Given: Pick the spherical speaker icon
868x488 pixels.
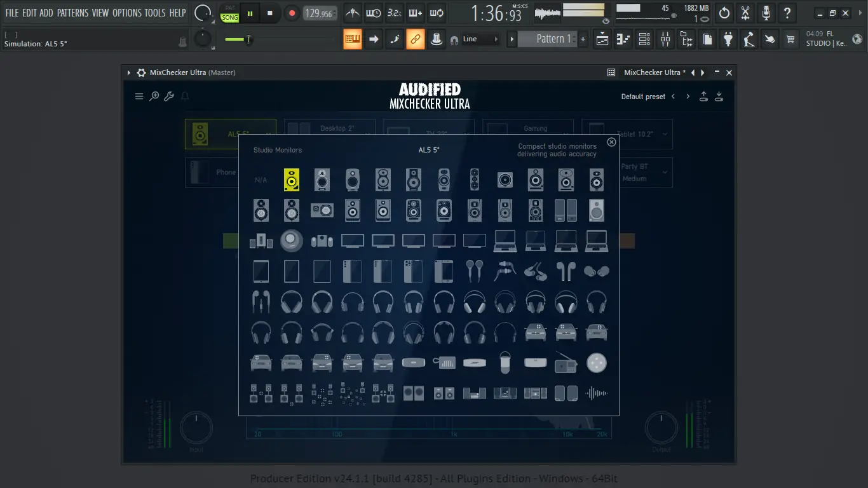Looking at the screenshot, I should click(292, 241).
